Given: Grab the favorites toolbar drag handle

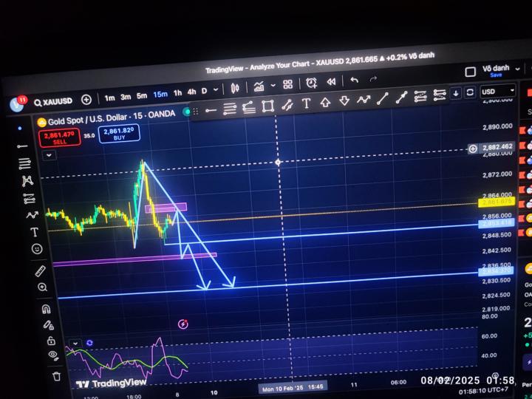Looking at the screenshot, I should 195,112.
